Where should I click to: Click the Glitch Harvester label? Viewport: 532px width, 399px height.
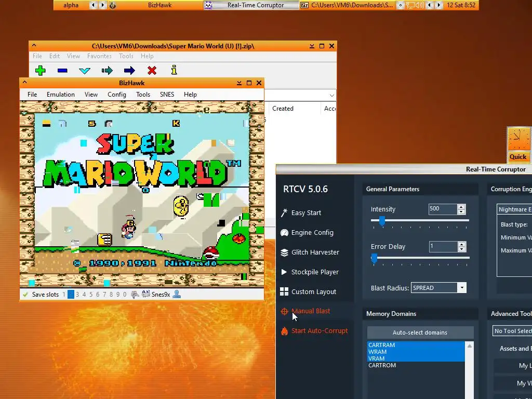click(315, 252)
